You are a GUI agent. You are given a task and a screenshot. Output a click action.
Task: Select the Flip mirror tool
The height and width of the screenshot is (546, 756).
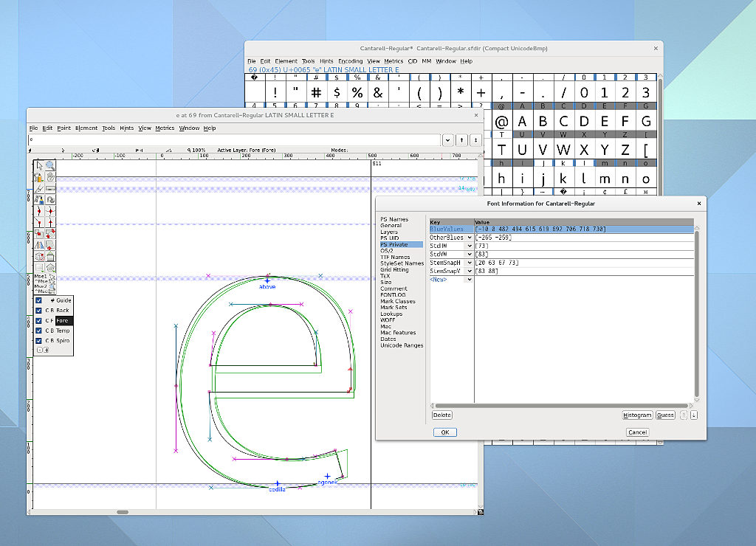[39, 245]
